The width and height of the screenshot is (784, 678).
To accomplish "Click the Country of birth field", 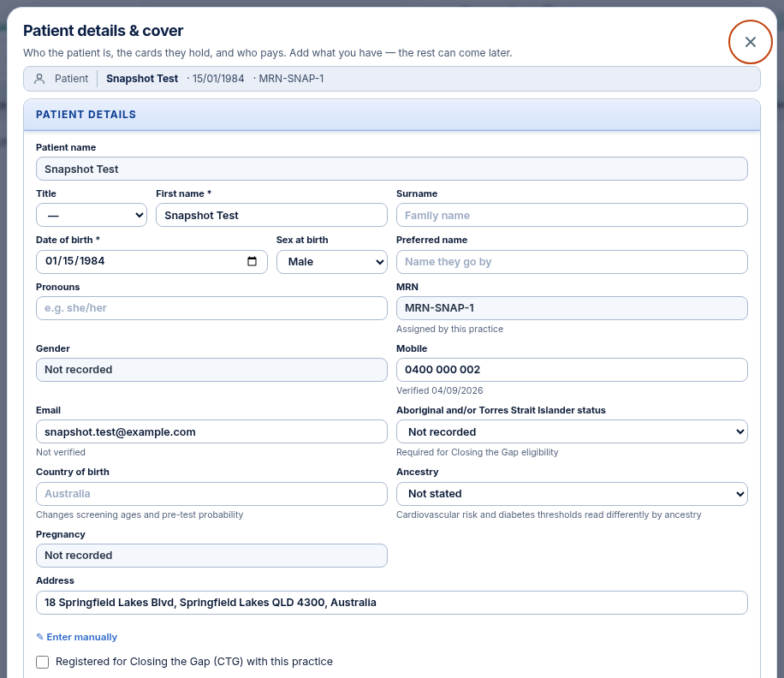I will coord(211,493).
